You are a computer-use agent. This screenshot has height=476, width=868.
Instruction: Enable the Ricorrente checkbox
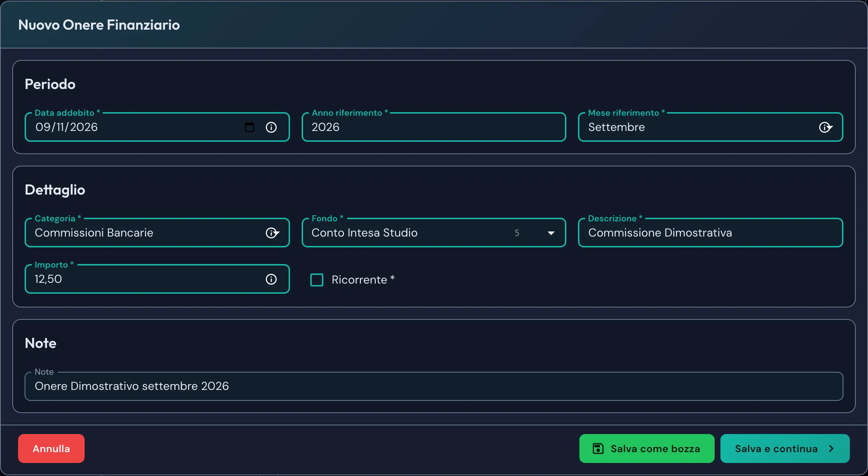click(317, 280)
